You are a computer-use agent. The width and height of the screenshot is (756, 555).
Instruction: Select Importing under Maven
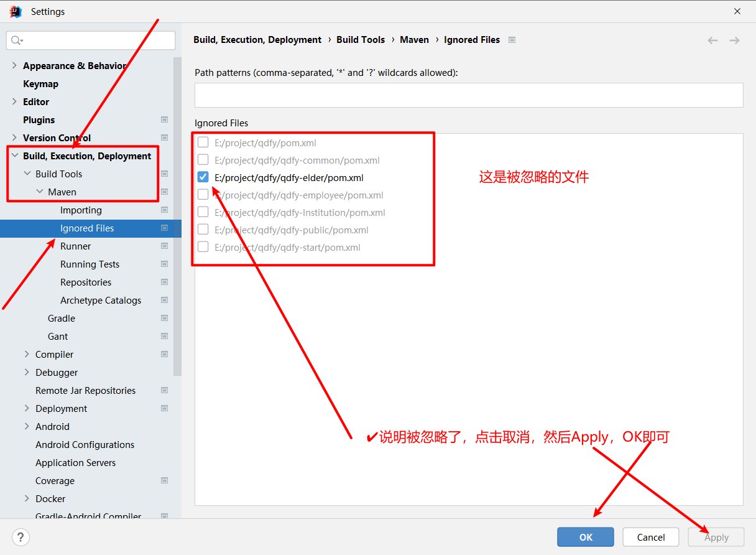(x=81, y=210)
